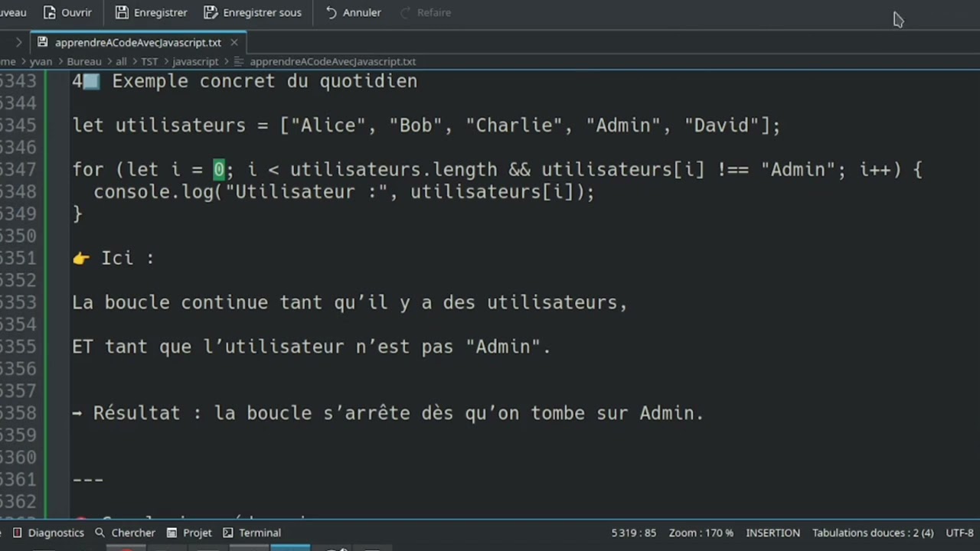Save the file with Enregistrer
Image resolution: width=980 pixels, height=551 pixels.
tap(151, 12)
